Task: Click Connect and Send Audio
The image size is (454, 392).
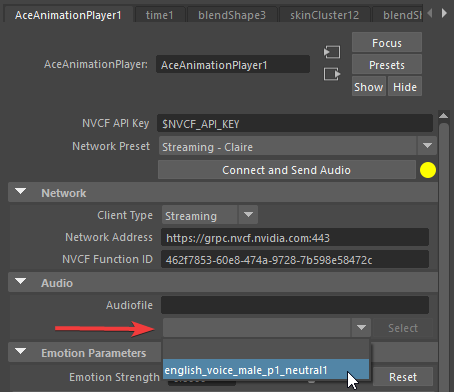Action: [x=287, y=170]
